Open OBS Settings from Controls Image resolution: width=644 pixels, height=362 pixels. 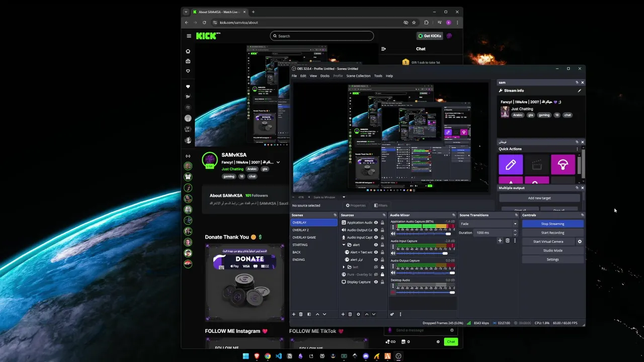tap(552, 259)
